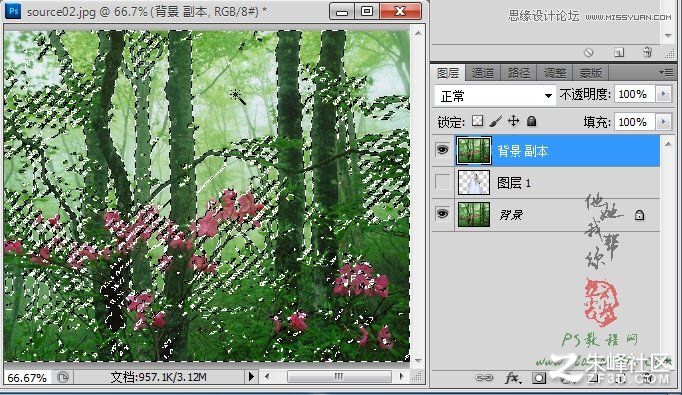Image resolution: width=682 pixels, height=395 pixels.
Task: Click the lock image pixels brush icon
Action: (495, 121)
